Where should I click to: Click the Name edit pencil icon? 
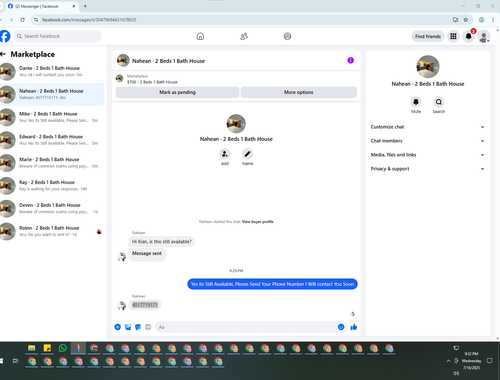(247, 154)
